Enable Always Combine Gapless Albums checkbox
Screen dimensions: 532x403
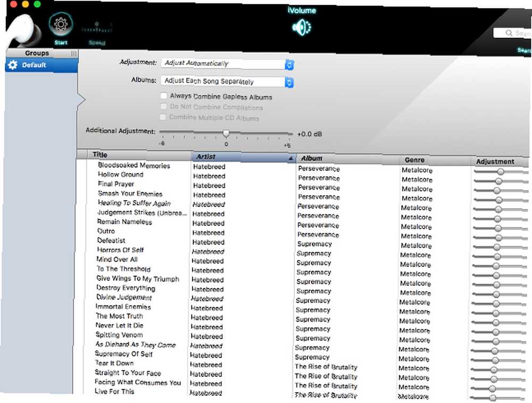[163, 95]
